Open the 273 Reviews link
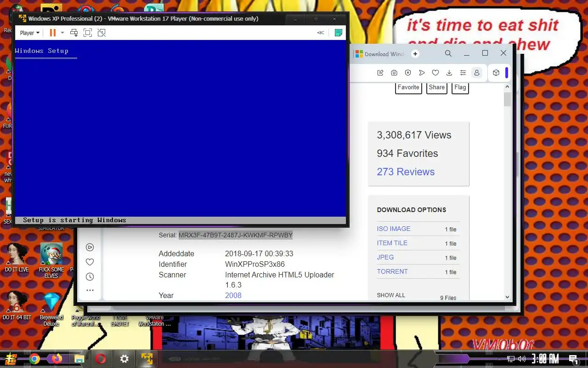 (x=406, y=172)
